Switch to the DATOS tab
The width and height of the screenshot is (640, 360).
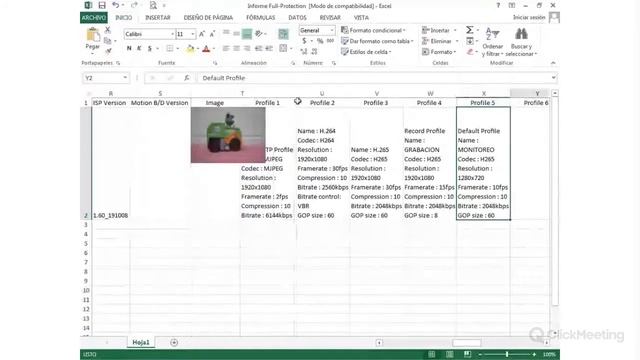click(297, 18)
